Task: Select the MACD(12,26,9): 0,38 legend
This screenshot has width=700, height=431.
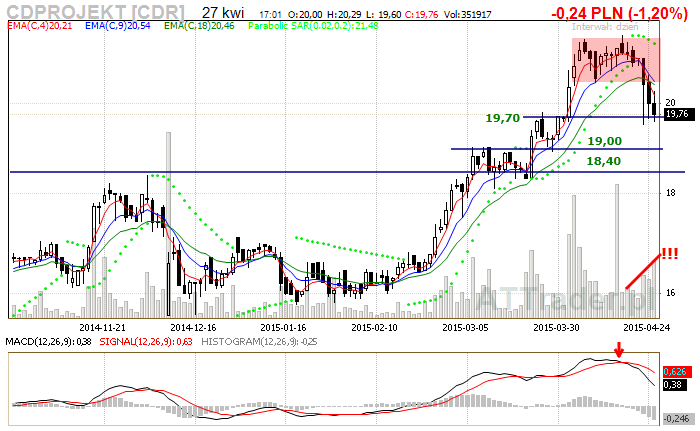Action: [48, 342]
